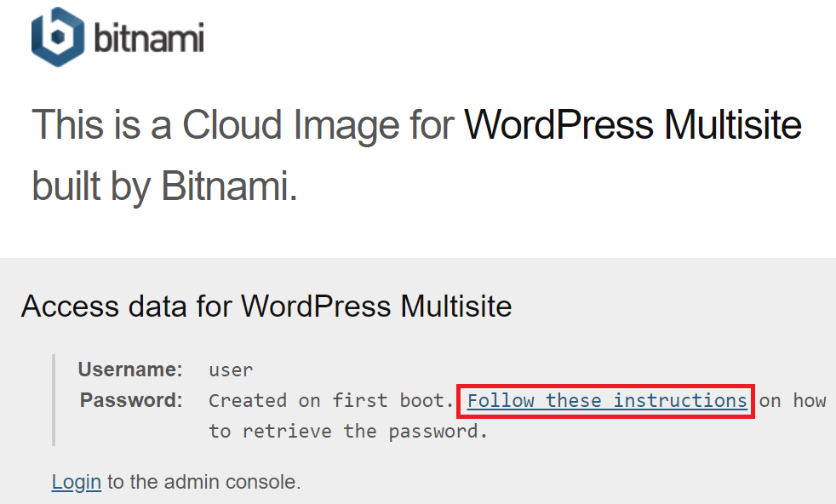Screen dimensions: 836x504
Task: Click the word instructions inside the red box
Action: click(680, 400)
